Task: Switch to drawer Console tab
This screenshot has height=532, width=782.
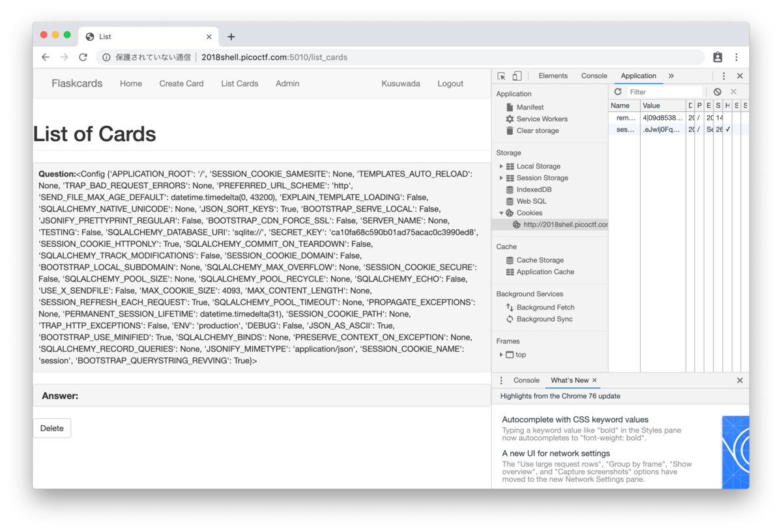Action: pos(526,381)
